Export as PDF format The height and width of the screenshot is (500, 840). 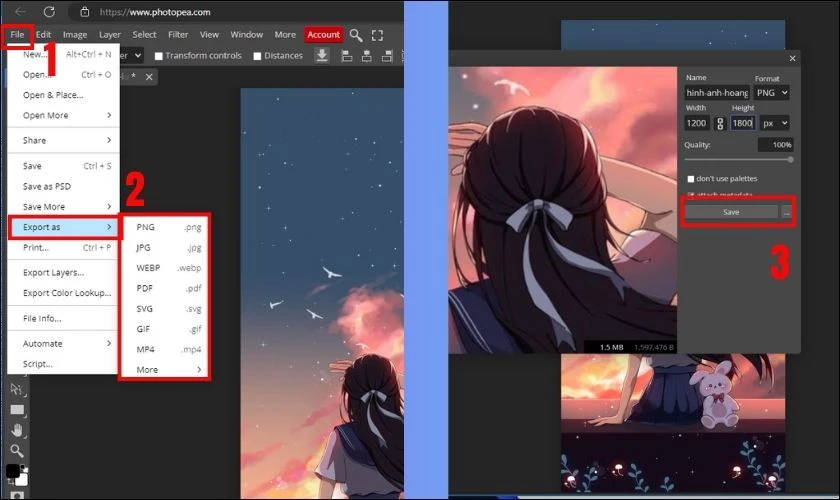click(165, 288)
